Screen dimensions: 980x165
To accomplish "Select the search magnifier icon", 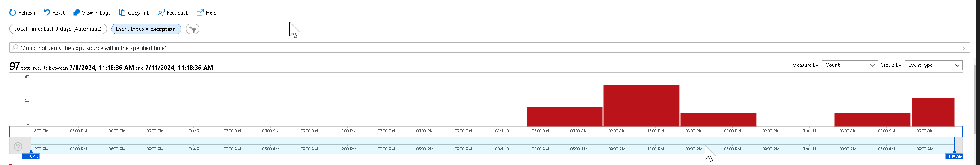I will [15, 48].
